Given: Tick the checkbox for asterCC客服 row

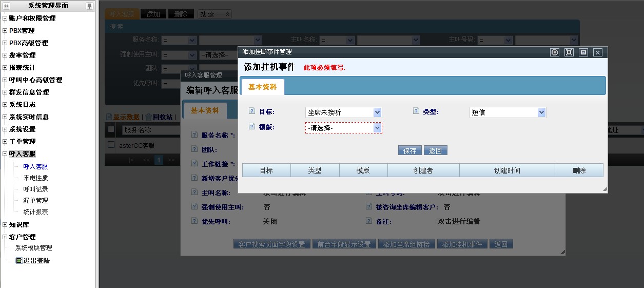Looking at the screenshot, I should pos(111,145).
